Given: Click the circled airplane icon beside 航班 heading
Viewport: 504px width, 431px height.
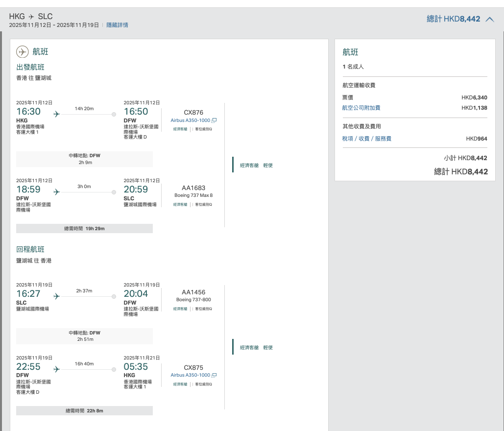Looking at the screenshot, I should [x=23, y=52].
